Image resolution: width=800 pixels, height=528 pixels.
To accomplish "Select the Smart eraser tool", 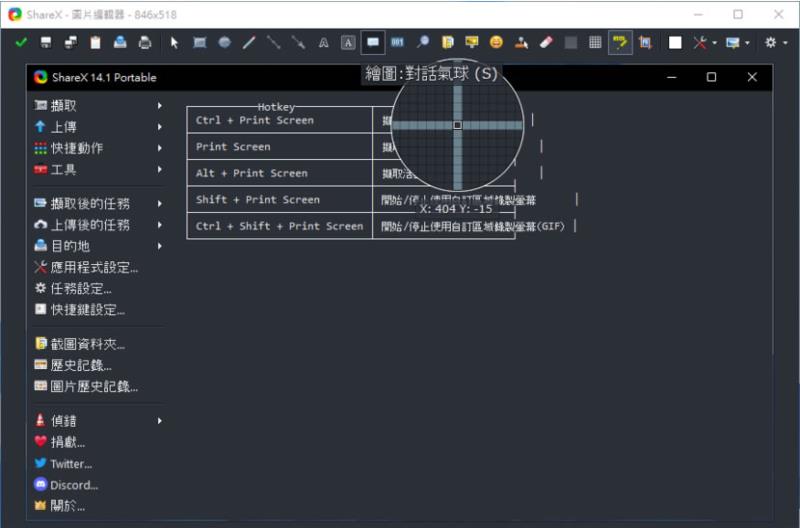I will coord(546,42).
